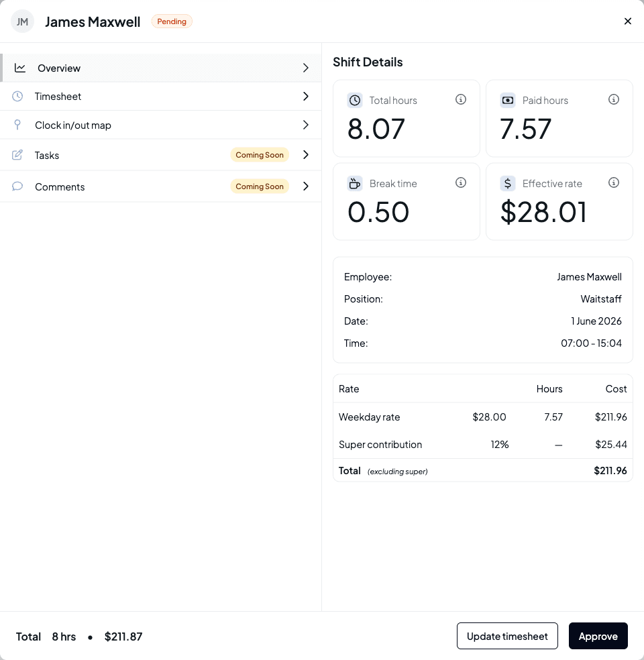Click the Shift Details heading
This screenshot has width=644, height=660.
tap(368, 62)
